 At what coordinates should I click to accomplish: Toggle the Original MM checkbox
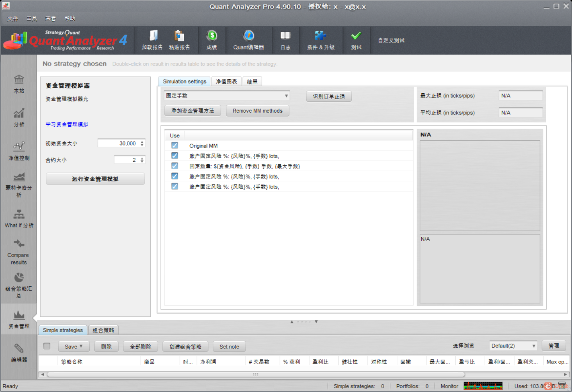pos(175,145)
